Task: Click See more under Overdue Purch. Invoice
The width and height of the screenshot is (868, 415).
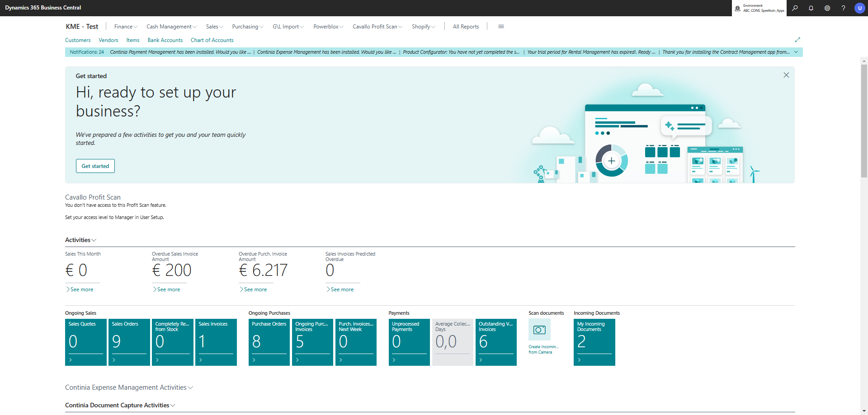Action: pyautogui.click(x=255, y=289)
